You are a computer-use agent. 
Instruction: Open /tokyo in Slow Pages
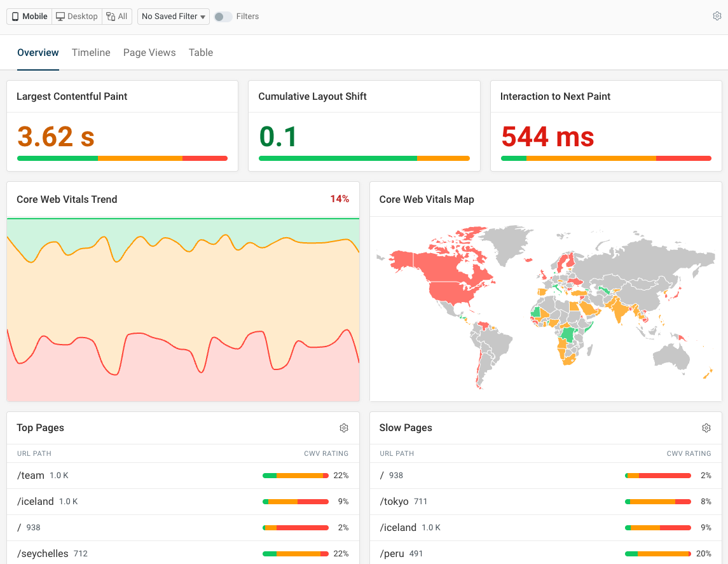click(x=394, y=502)
